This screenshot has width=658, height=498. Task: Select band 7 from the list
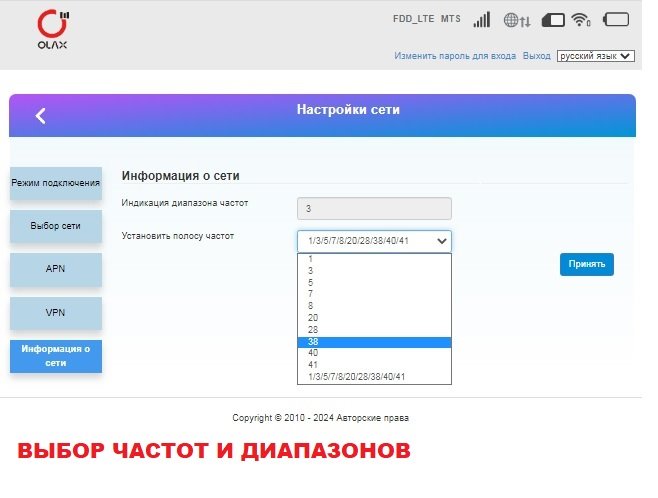(374, 294)
